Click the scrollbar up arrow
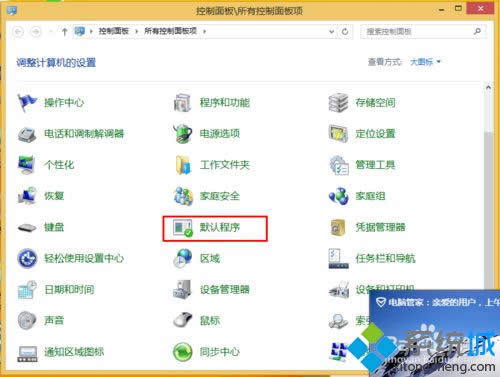Image resolution: width=500 pixels, height=377 pixels. pos(488,88)
